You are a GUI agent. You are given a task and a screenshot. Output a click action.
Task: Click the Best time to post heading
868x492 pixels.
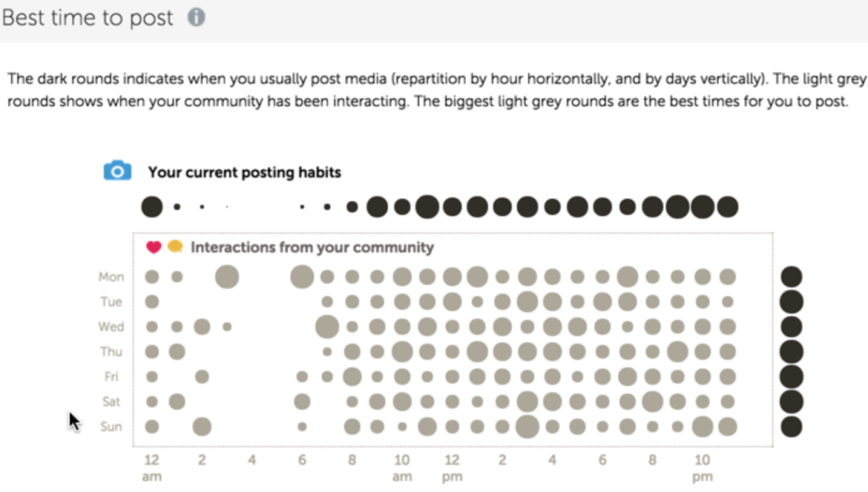pyautogui.click(x=86, y=17)
